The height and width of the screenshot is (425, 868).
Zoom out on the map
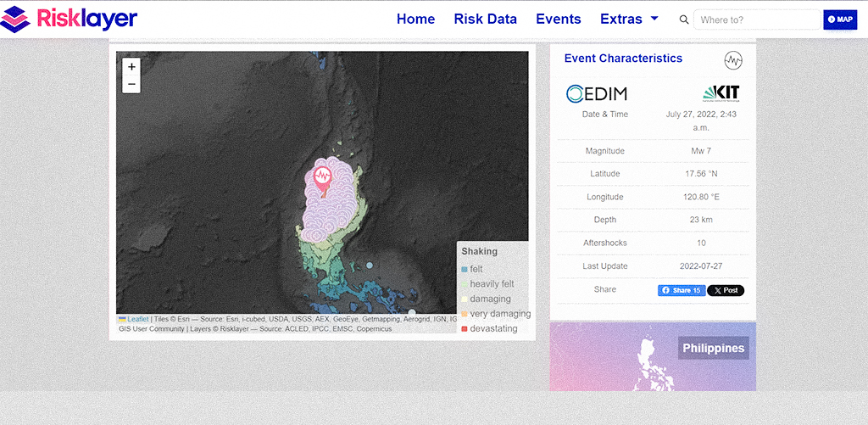click(131, 84)
